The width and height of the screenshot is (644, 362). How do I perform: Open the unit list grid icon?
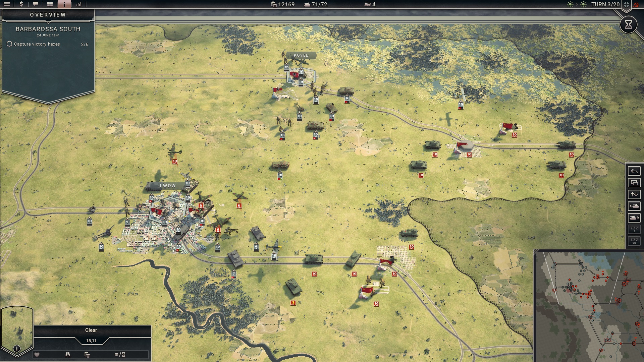point(50,4)
